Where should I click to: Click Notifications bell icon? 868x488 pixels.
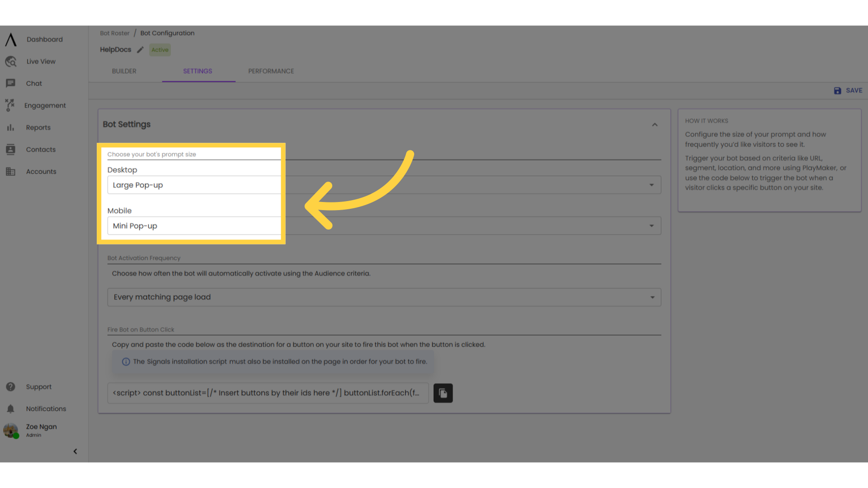(10, 409)
